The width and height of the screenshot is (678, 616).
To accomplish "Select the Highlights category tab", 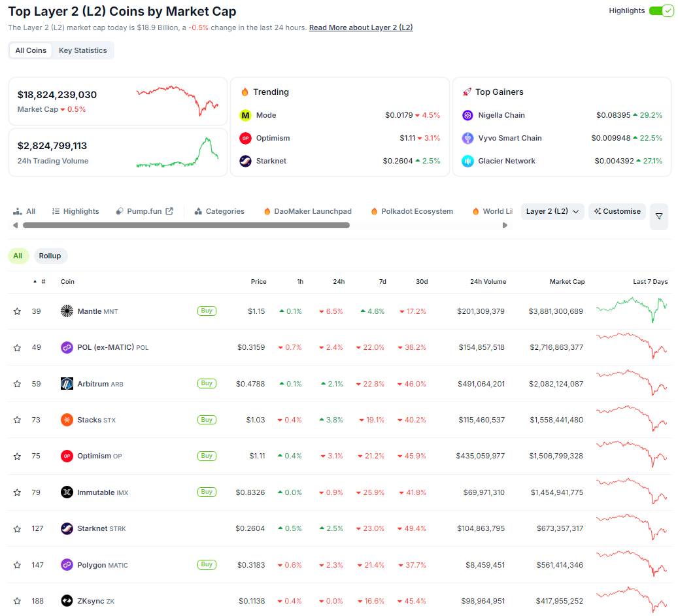I will tap(76, 211).
